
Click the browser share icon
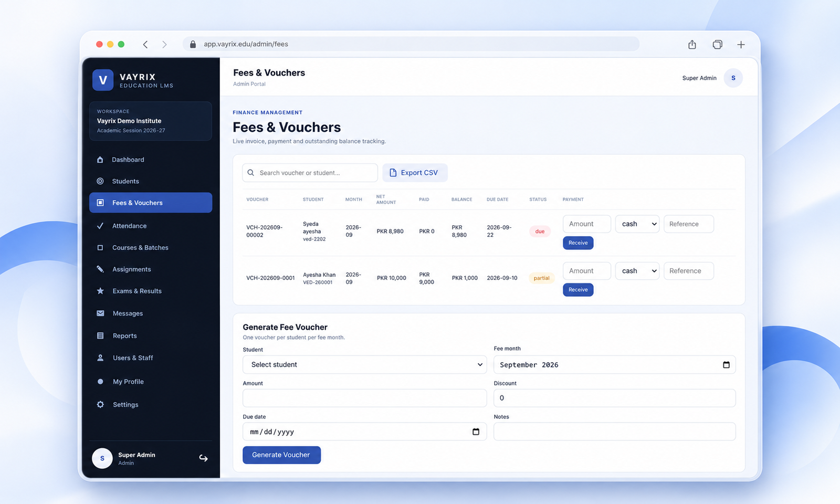(692, 45)
